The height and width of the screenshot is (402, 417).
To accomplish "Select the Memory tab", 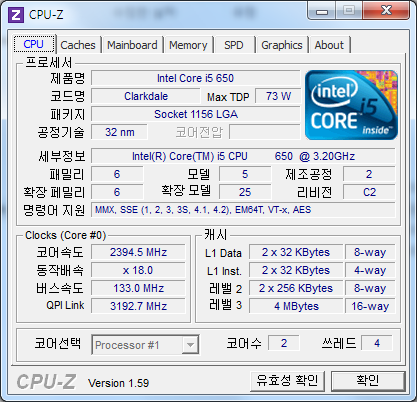I will pyautogui.click(x=188, y=45).
